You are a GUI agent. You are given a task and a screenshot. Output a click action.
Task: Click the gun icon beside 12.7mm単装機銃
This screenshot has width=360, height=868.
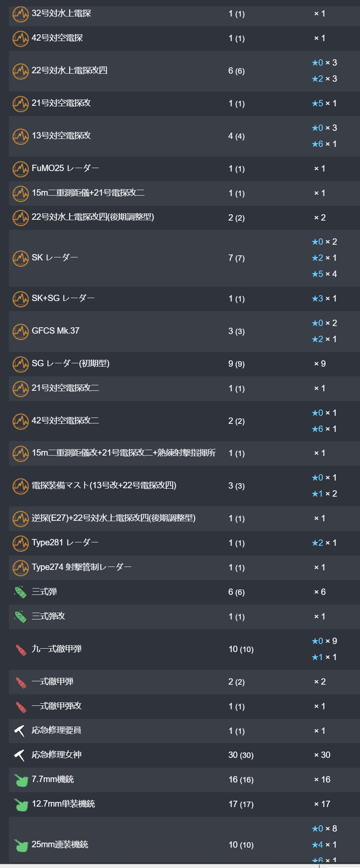21,804
